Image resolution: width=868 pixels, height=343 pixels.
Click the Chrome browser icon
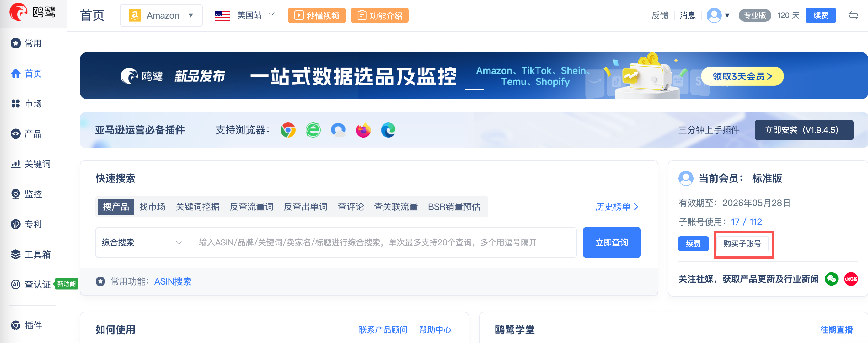[288, 130]
